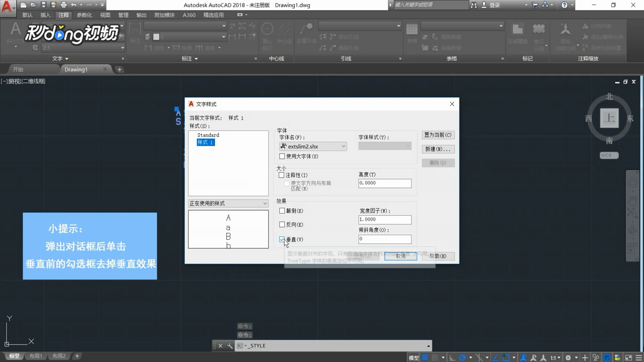The width and height of the screenshot is (644, 362).
Task: Click the snap mode dots icon in status bar
Action: (436, 357)
